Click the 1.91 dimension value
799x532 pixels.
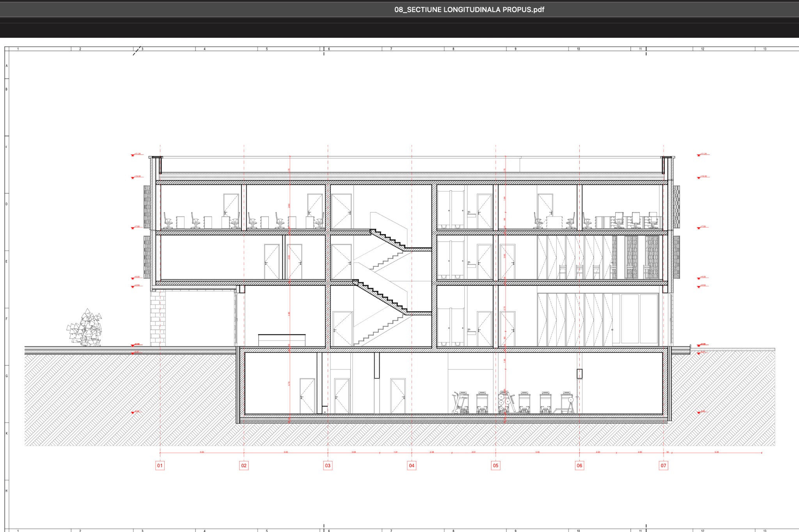coord(396,452)
